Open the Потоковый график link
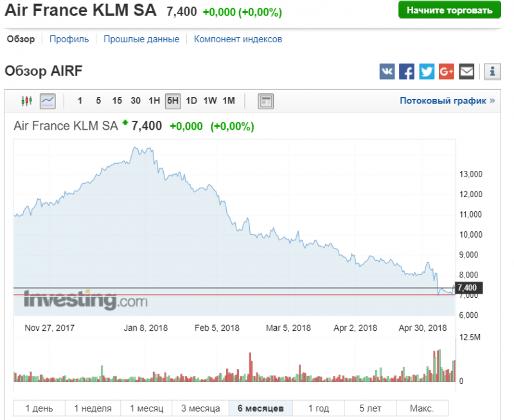Viewport: 514px width, 420px height. tap(447, 101)
